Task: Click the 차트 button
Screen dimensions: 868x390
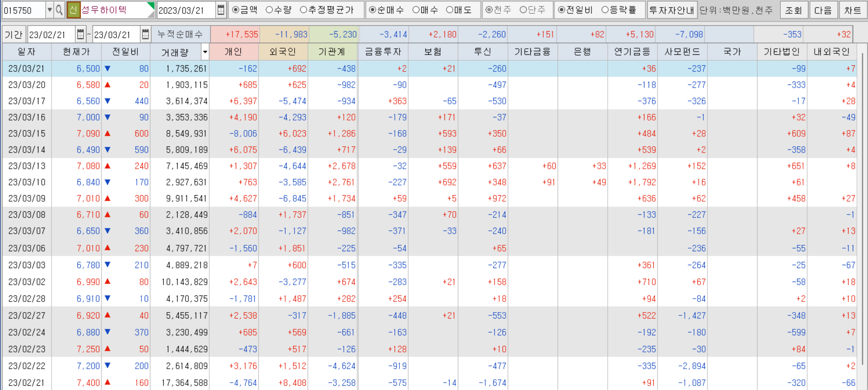Action: click(853, 10)
